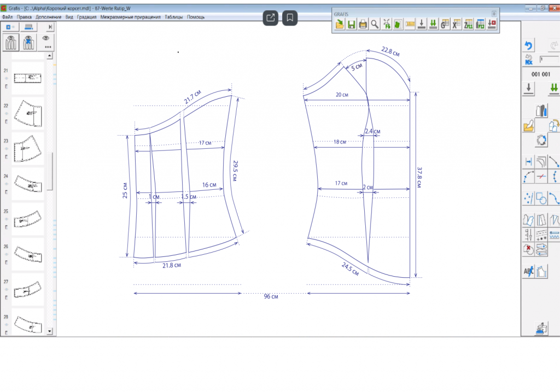Viewport: 560px width, 392px height.
Task: Open the Градация menu
Action: click(x=86, y=17)
